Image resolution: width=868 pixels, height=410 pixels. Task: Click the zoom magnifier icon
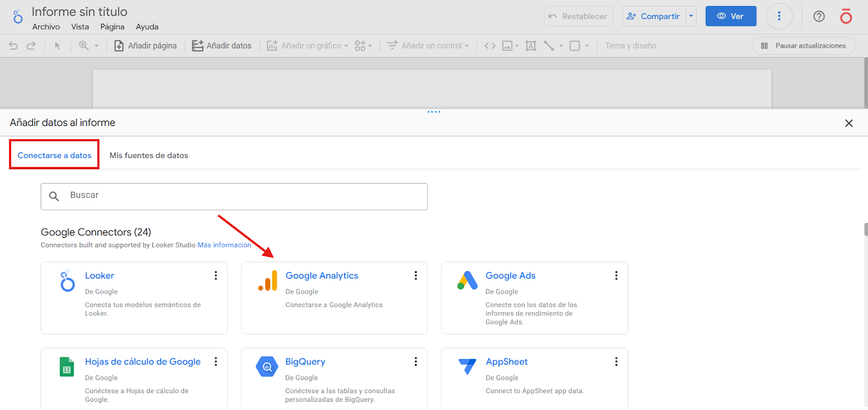click(84, 46)
